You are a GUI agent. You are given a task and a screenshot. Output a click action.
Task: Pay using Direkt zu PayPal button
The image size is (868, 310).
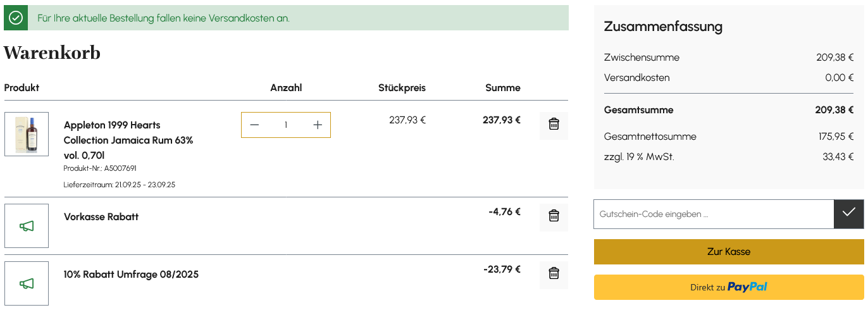click(728, 287)
